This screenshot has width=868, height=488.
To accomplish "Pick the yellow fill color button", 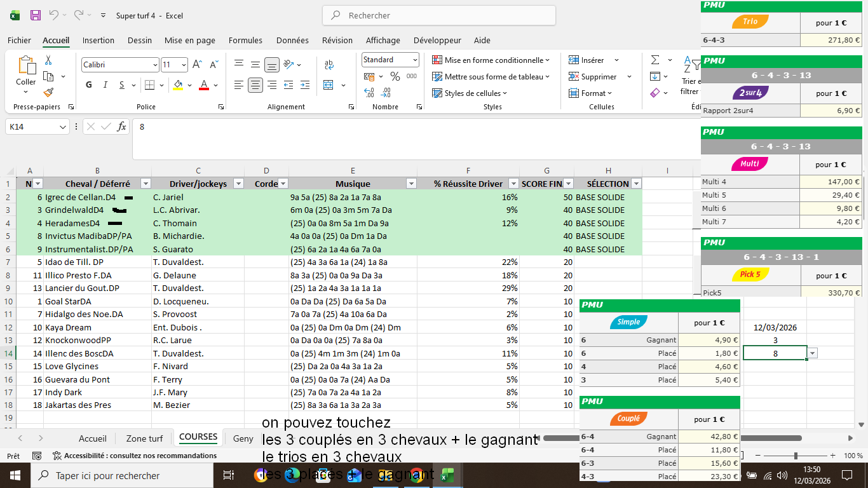I will (x=178, y=85).
